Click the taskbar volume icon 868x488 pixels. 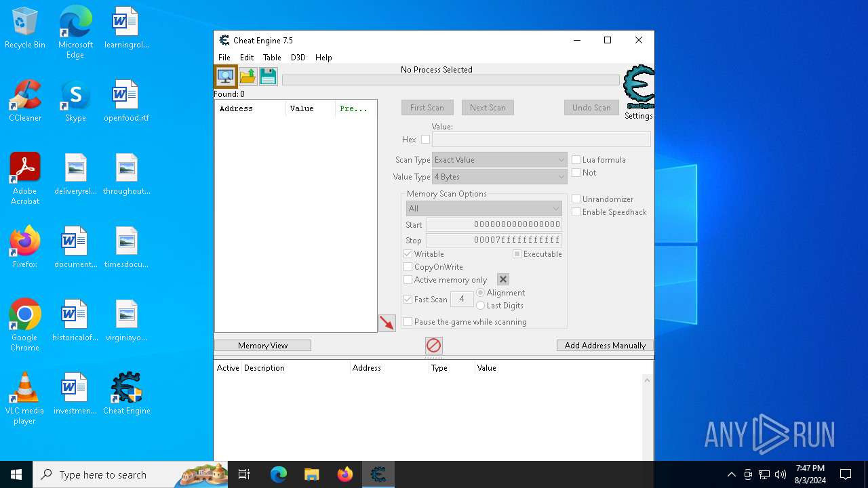click(x=780, y=474)
